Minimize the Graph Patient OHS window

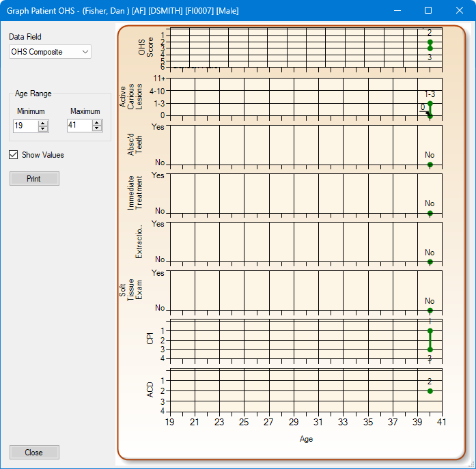click(397, 11)
